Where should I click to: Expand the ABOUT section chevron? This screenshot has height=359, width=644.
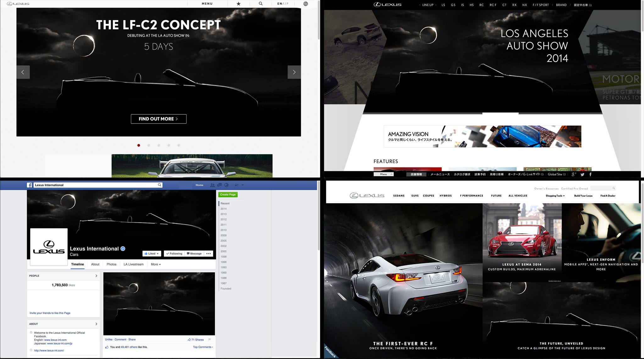(x=96, y=324)
